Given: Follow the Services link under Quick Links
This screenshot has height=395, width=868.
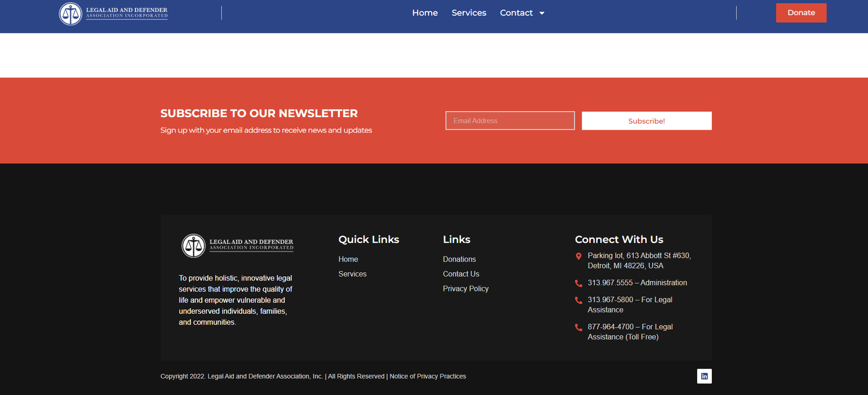Looking at the screenshot, I should click(x=352, y=274).
